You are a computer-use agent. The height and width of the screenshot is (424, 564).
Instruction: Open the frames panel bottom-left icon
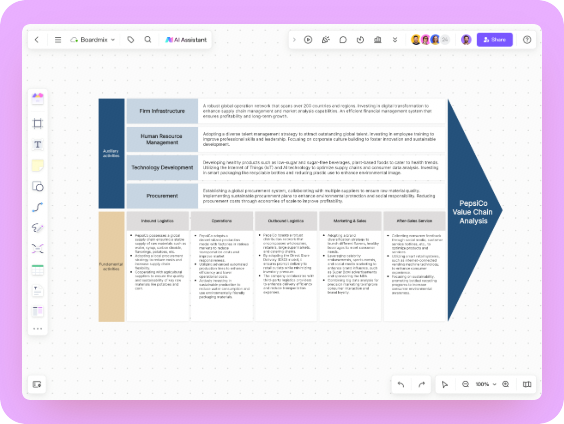37,384
